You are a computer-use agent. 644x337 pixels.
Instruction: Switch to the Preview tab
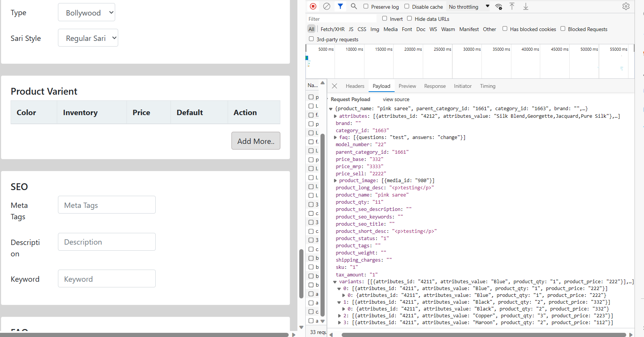407,86
